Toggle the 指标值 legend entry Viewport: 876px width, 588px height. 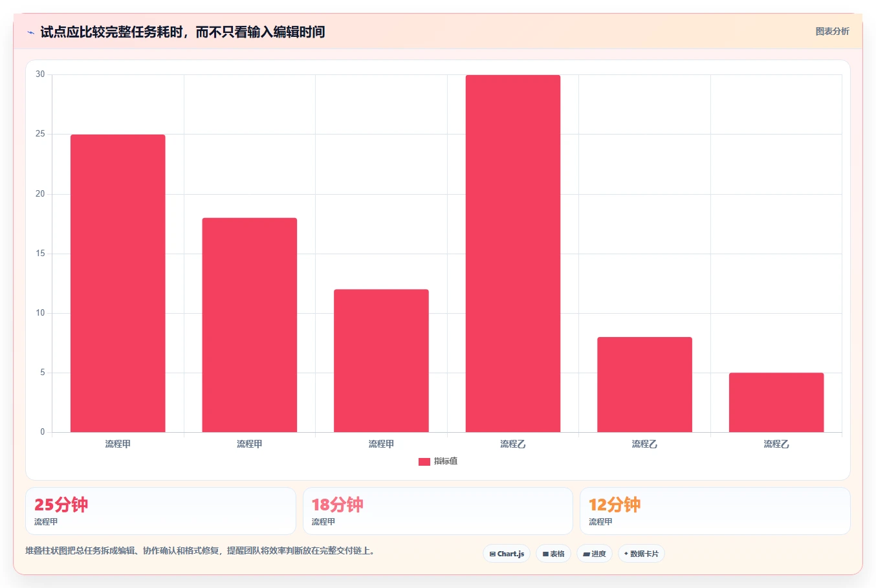pos(438,461)
